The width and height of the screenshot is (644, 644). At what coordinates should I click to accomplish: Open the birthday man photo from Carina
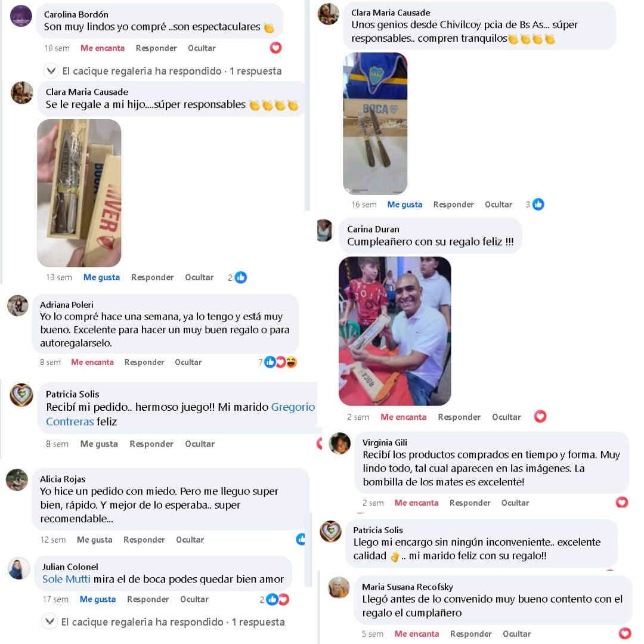395,331
